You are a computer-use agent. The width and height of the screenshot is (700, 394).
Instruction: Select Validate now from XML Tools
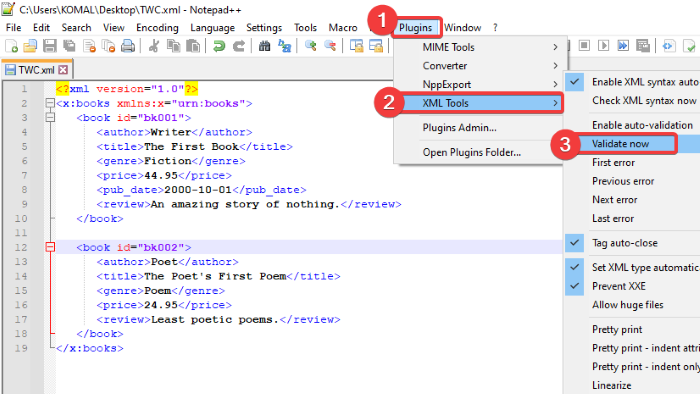click(621, 144)
